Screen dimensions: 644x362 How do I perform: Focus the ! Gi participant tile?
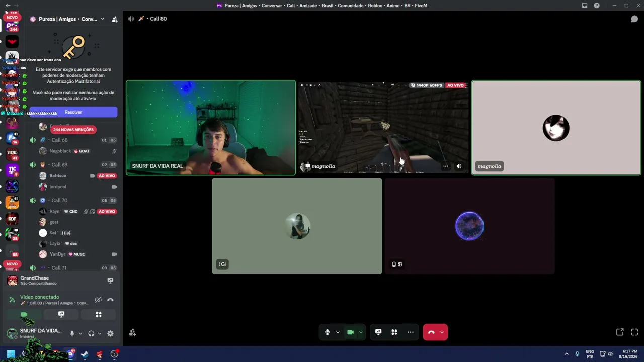click(297, 226)
